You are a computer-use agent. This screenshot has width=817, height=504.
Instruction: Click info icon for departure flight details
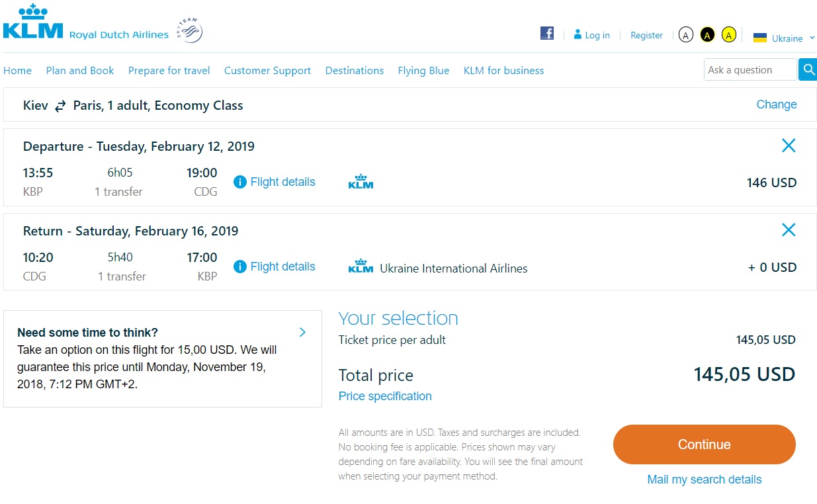[240, 182]
